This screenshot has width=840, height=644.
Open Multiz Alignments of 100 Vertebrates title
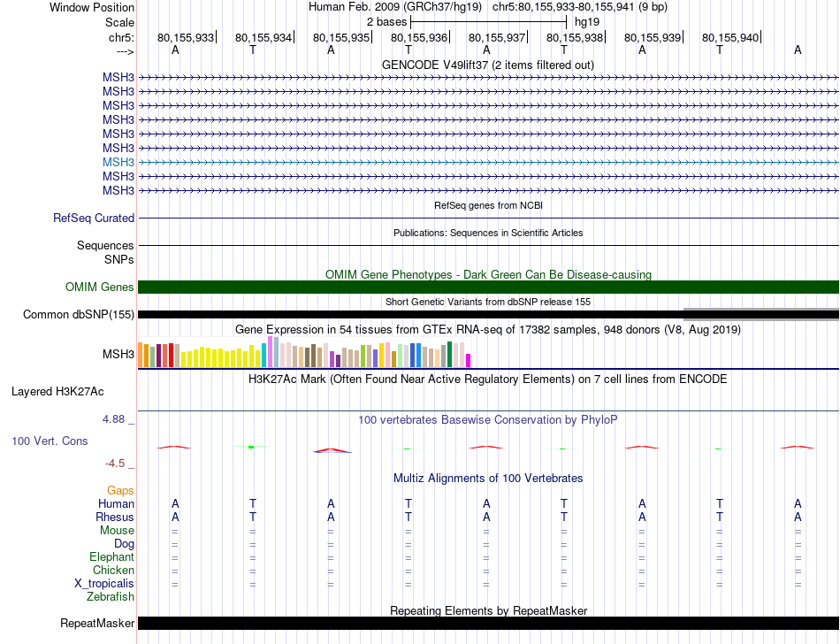point(488,478)
